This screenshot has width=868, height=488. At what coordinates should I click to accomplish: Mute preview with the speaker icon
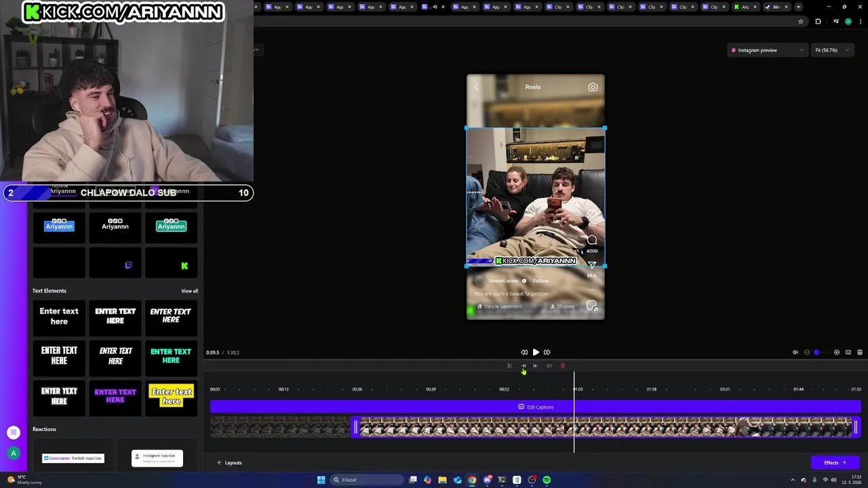pos(795,352)
